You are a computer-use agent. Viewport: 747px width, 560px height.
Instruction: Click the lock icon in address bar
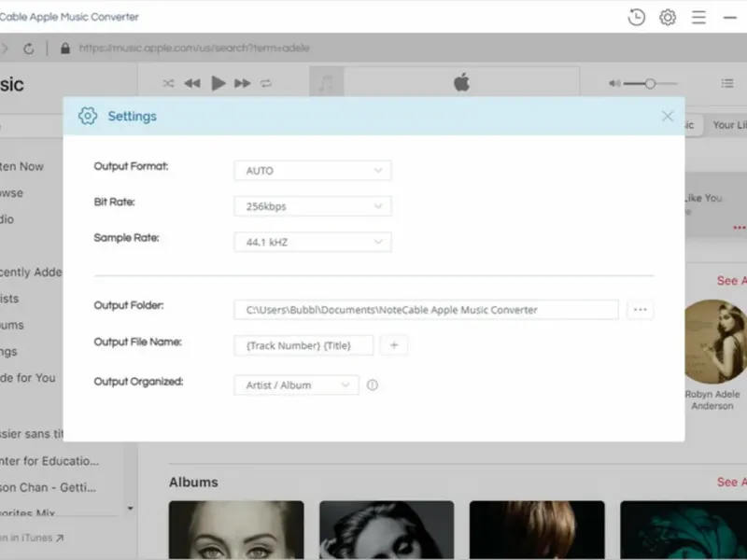pyautogui.click(x=65, y=49)
